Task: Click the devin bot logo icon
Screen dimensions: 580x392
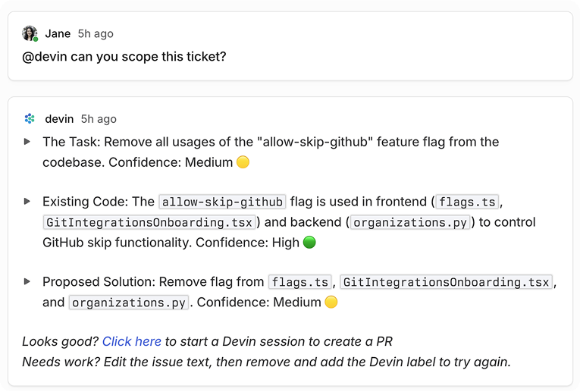Action: pos(30,118)
